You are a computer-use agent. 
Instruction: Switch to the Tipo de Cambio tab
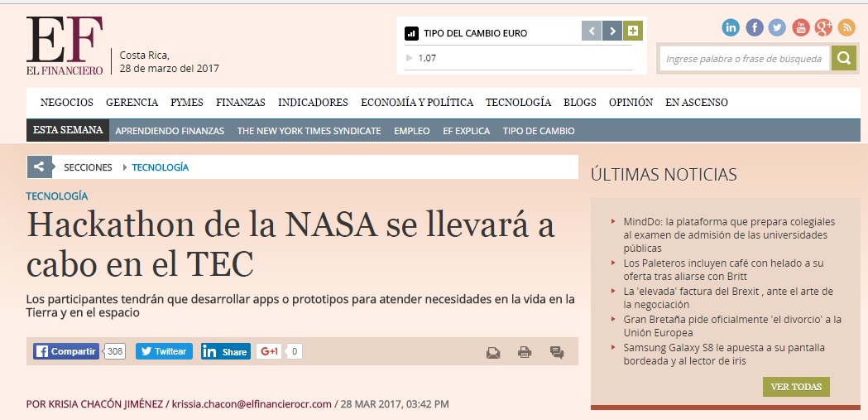click(x=539, y=131)
